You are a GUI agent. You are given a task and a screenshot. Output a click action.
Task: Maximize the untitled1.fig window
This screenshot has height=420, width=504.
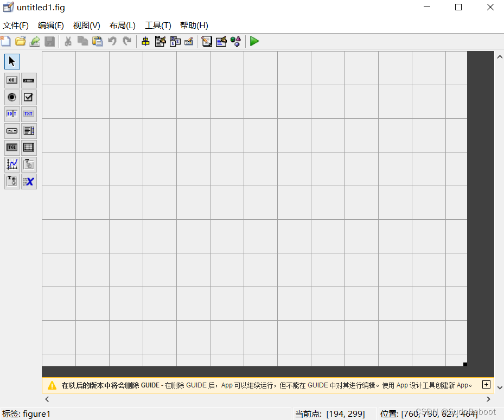tap(458, 7)
